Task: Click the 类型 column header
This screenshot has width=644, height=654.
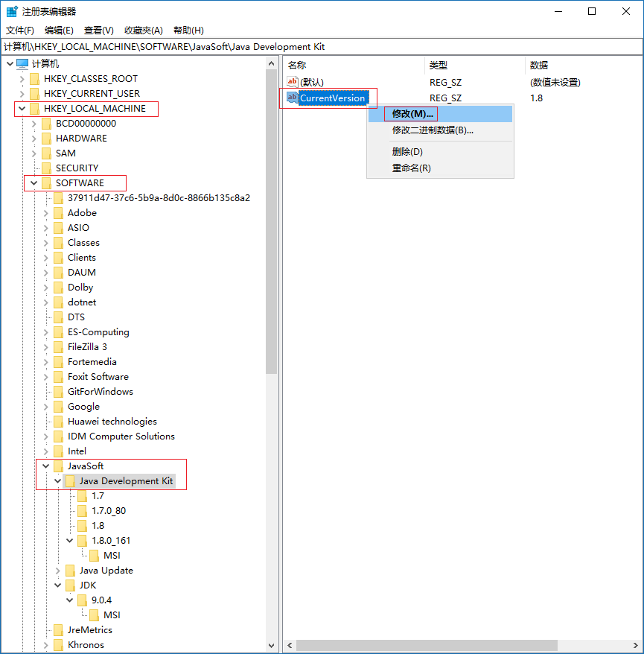Action: [x=475, y=65]
